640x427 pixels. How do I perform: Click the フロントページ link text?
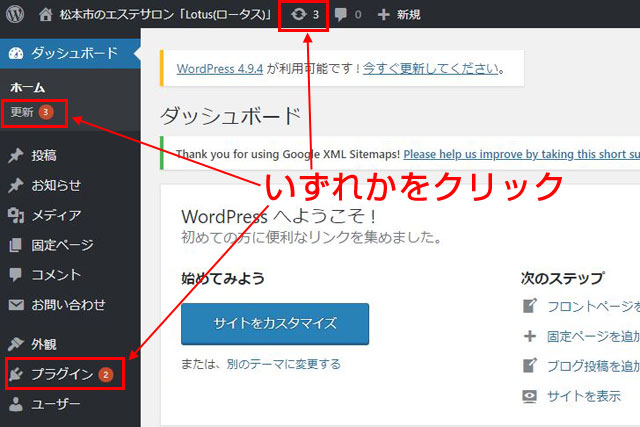[x=593, y=306]
